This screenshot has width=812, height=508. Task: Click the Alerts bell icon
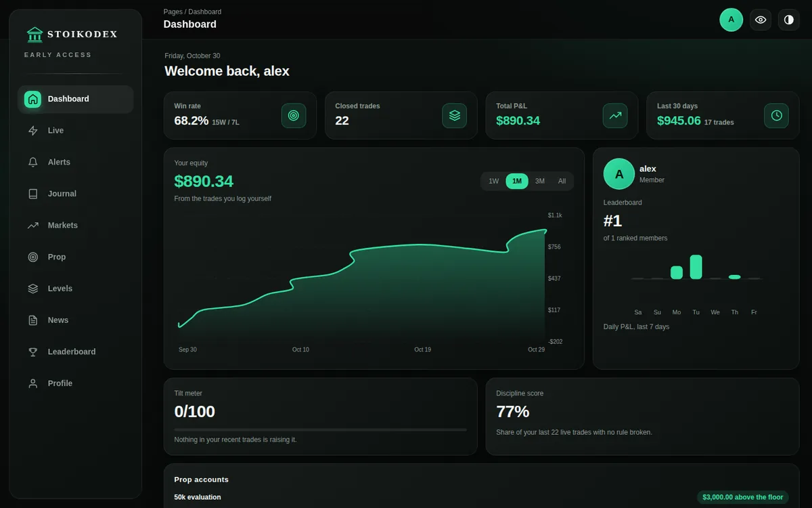pos(33,162)
